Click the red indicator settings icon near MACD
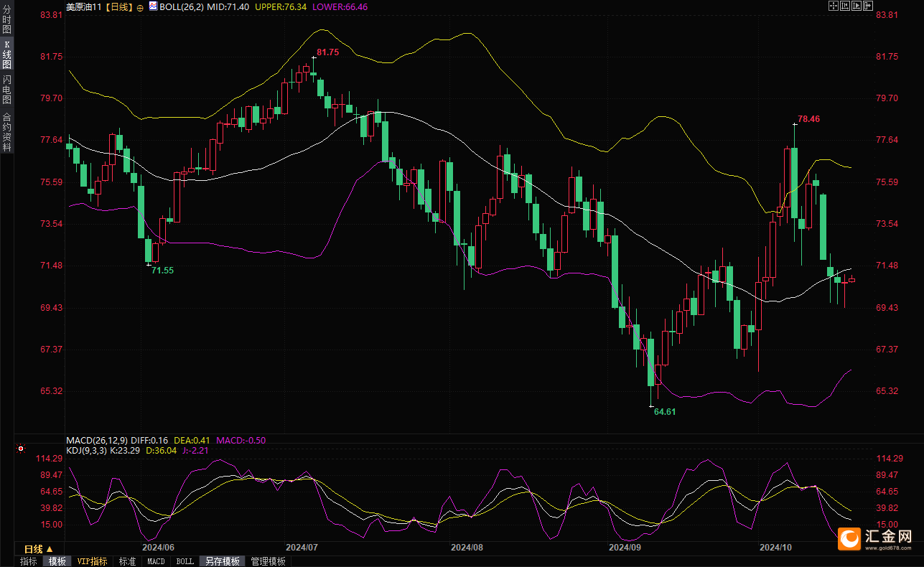This screenshot has height=567, width=924. coord(21,449)
